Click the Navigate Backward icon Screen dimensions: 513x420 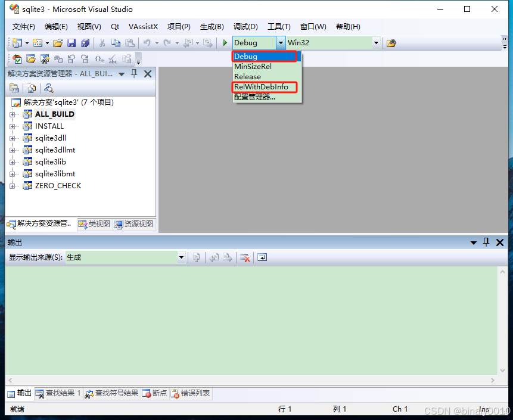pyautogui.click(x=188, y=43)
